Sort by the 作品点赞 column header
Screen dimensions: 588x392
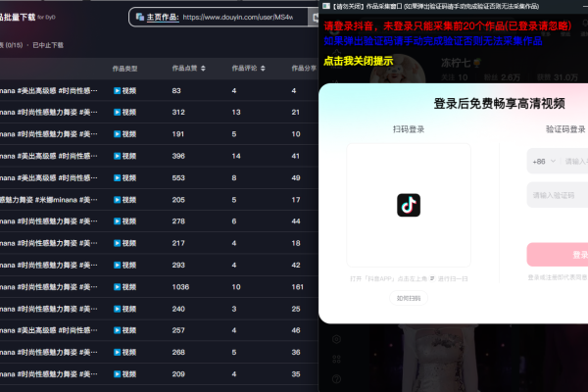click(x=184, y=68)
